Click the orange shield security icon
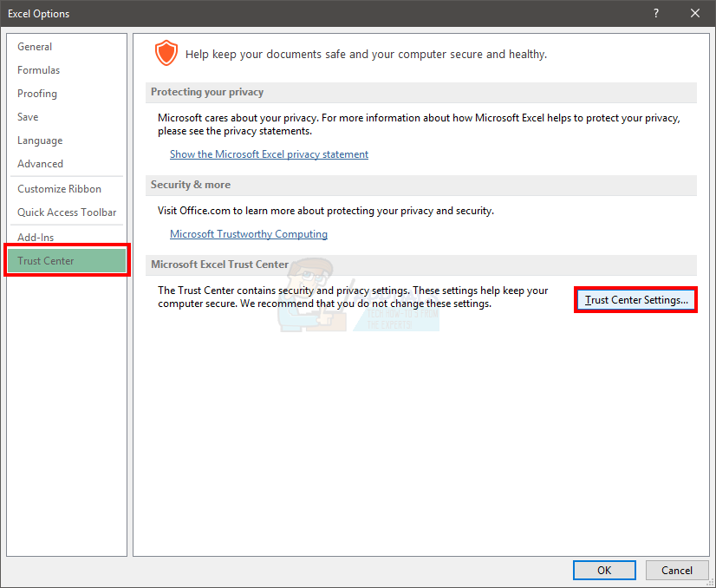Screen dimensions: 716x588 [x=166, y=53]
